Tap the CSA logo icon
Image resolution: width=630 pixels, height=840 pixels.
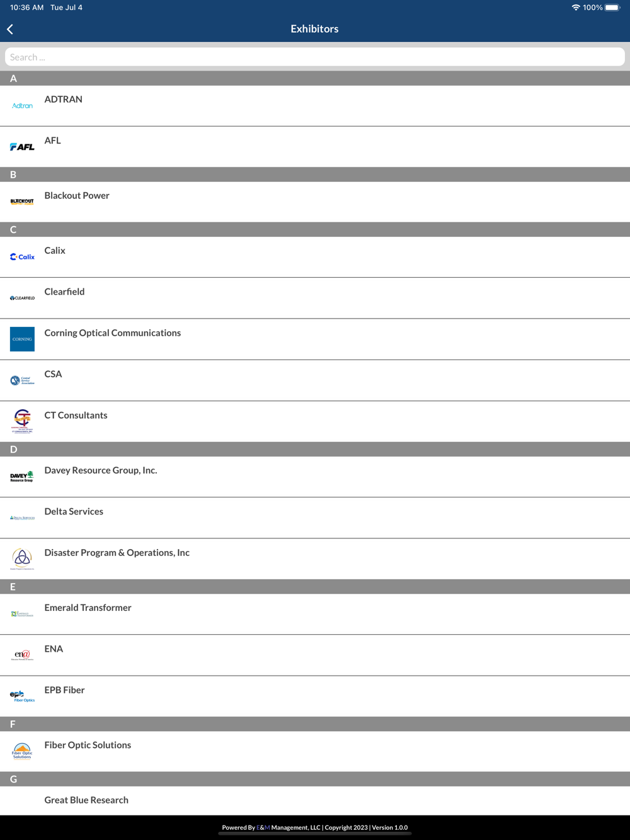[22, 380]
